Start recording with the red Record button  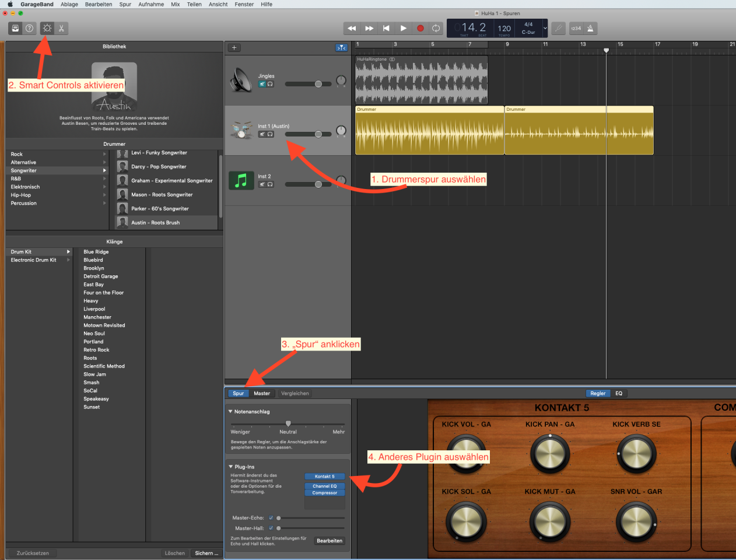(x=420, y=28)
